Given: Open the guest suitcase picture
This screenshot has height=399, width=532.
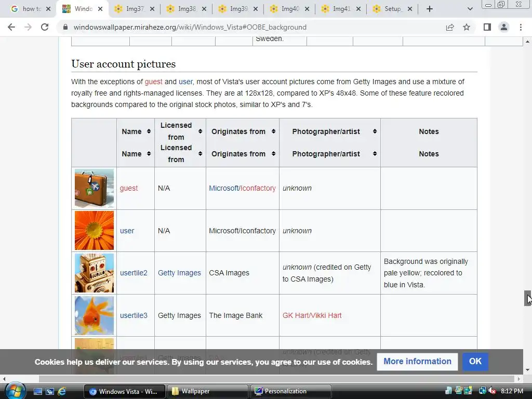Looking at the screenshot, I should 95,188.
